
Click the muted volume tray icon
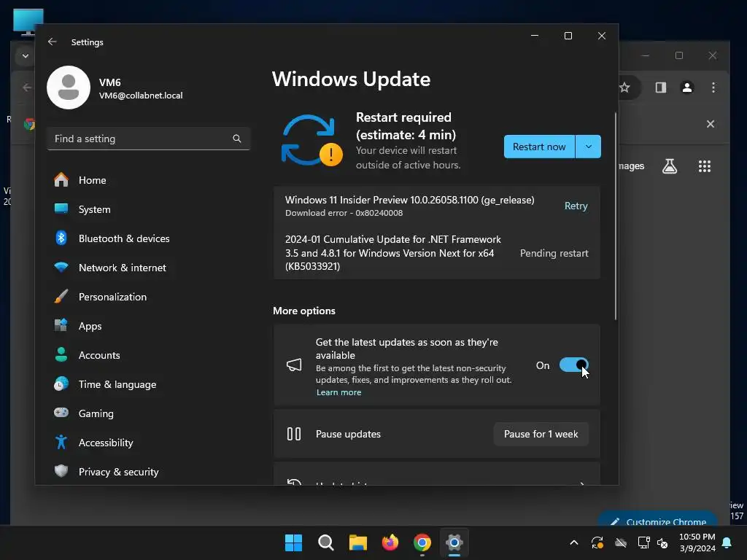point(662,542)
